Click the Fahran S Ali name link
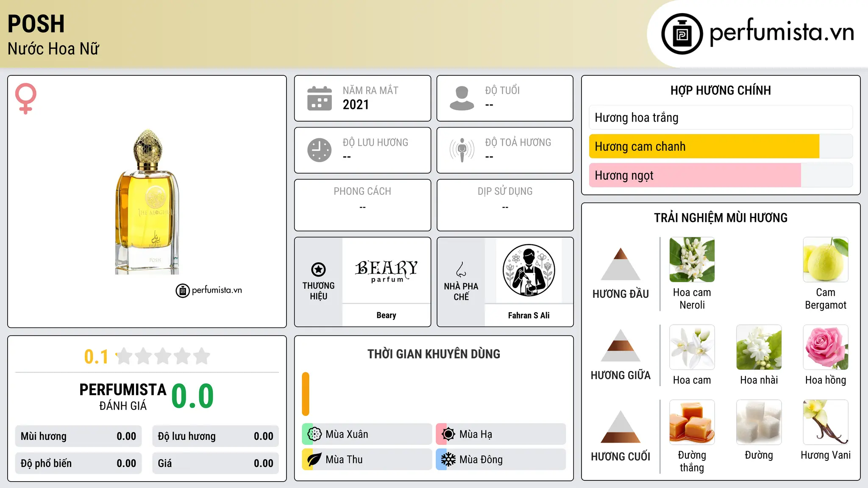The width and height of the screenshot is (868, 488). [x=529, y=315]
